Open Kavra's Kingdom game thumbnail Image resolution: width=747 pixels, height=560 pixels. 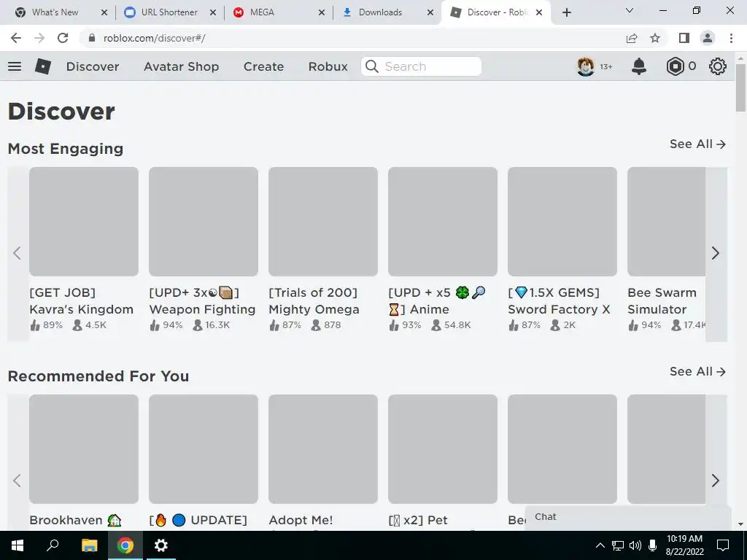coord(84,222)
